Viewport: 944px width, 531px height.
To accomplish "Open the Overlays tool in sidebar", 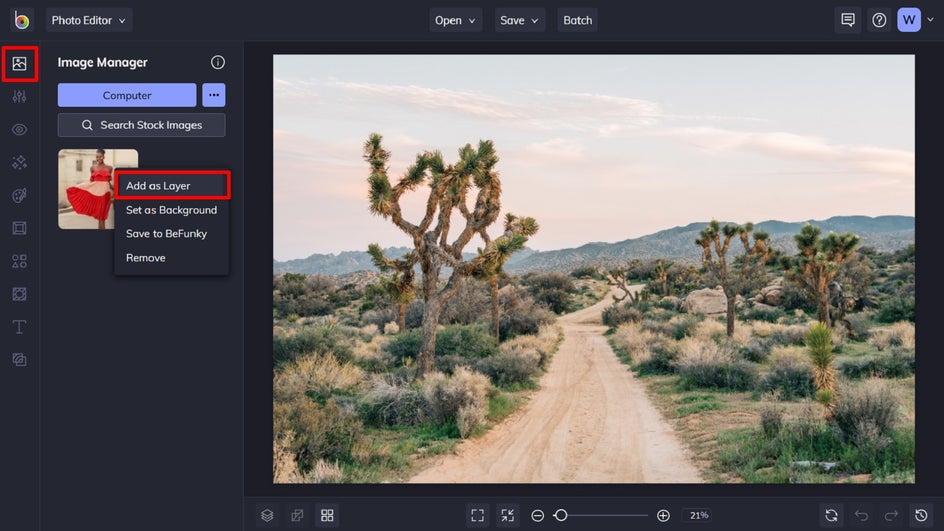I will coord(19,294).
